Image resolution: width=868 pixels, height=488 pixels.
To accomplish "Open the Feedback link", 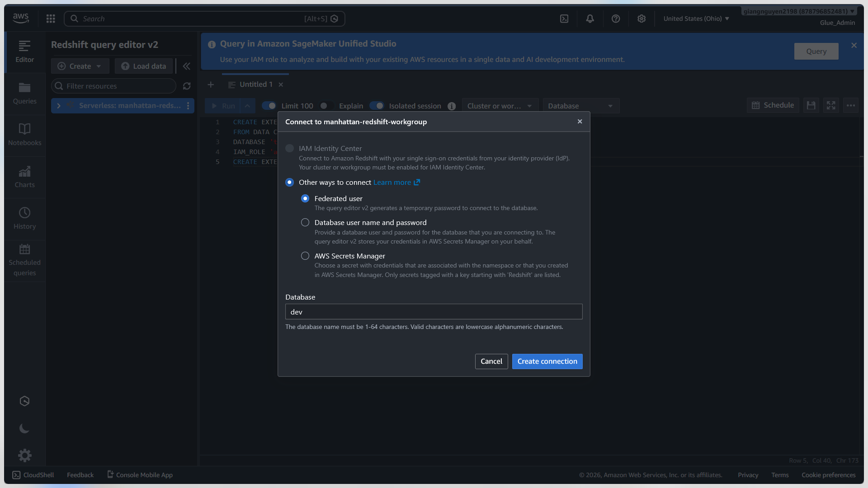I will coord(80,475).
